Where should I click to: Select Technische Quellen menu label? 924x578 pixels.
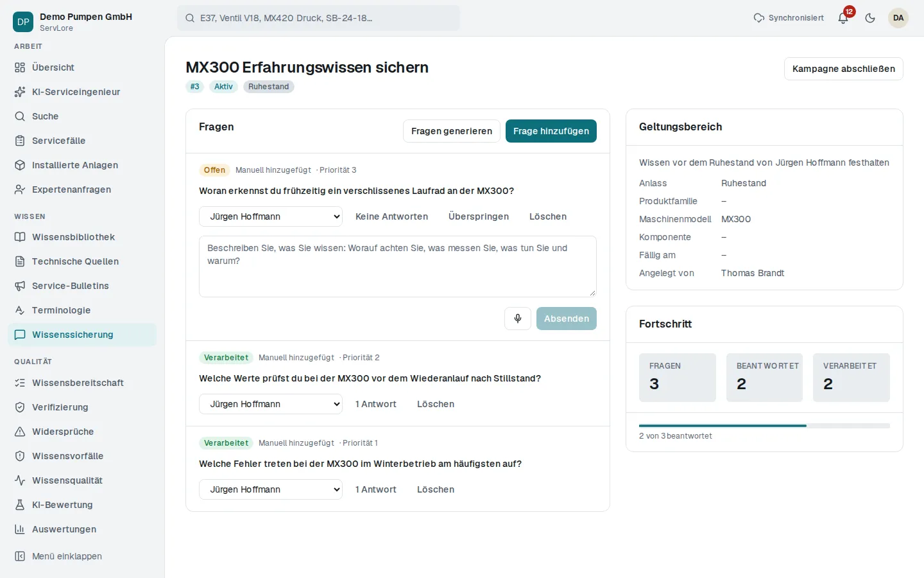[76, 261]
